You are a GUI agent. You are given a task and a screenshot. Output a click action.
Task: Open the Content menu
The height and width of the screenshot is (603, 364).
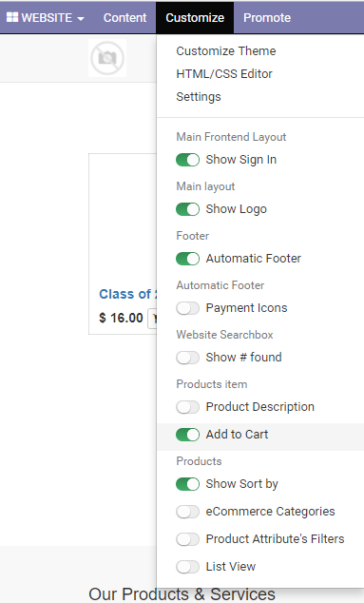[125, 18]
